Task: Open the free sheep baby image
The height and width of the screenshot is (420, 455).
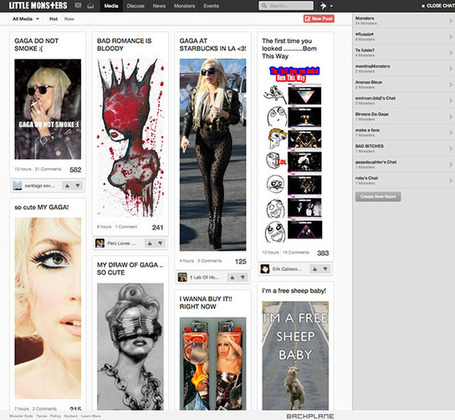Action: 295,355
